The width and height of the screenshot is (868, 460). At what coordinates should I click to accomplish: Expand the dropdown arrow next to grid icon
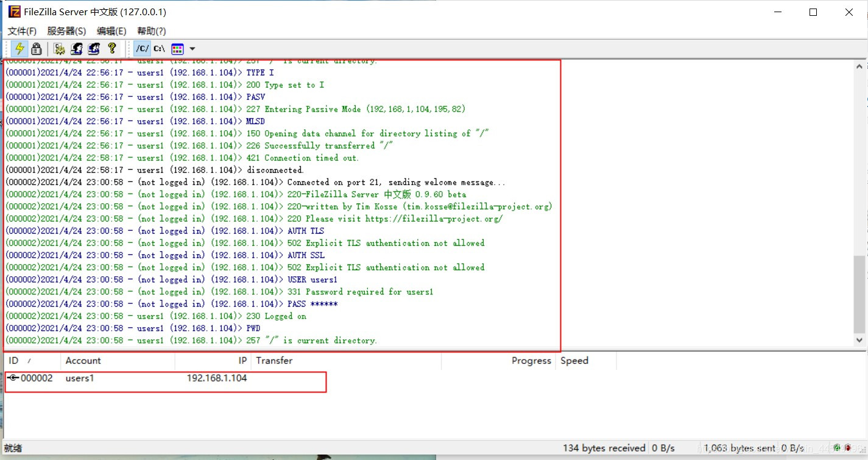[192, 49]
